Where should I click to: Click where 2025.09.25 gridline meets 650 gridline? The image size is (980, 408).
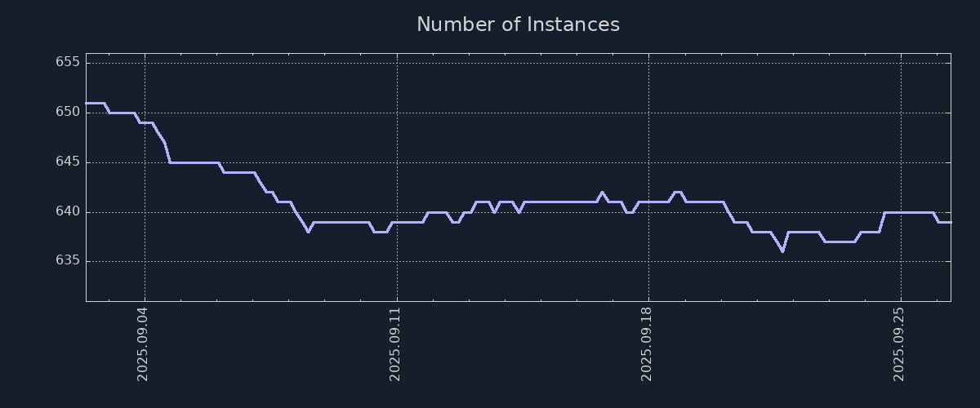click(x=901, y=113)
